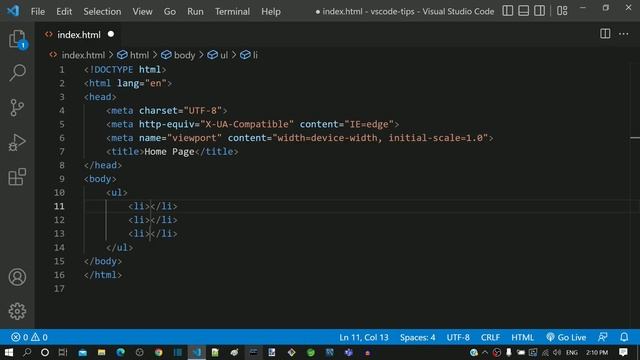Screen dimensions: 640x360
Task: Click the VS Code taskbar icon
Action: [x=197, y=352]
